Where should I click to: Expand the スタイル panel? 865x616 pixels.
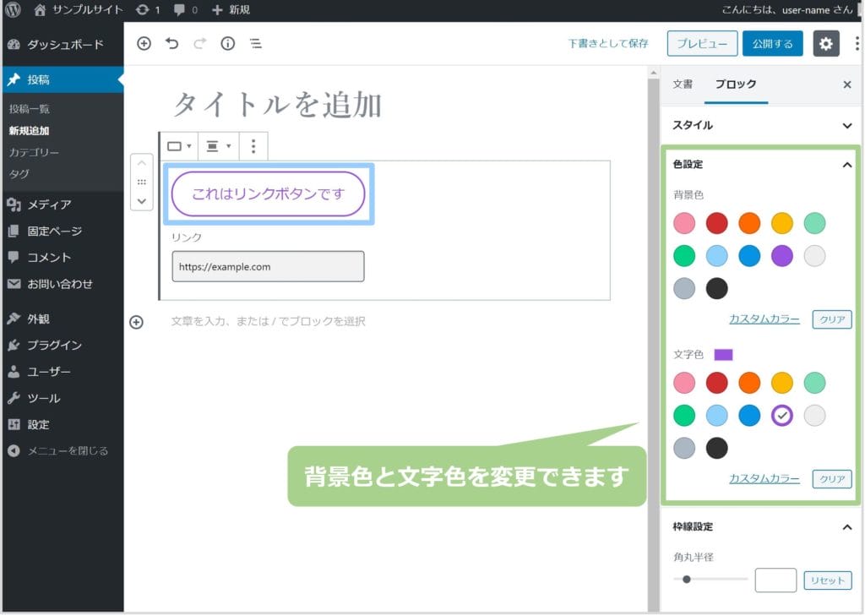pos(847,125)
